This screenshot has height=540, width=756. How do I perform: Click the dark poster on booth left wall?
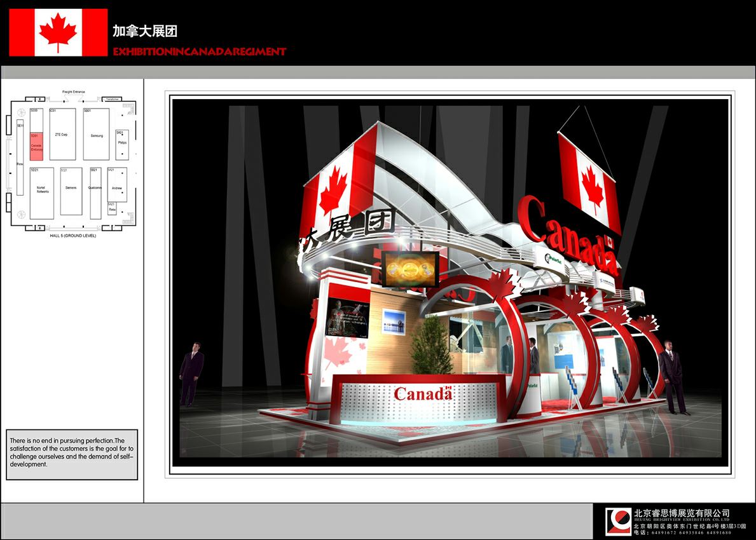pos(348,318)
